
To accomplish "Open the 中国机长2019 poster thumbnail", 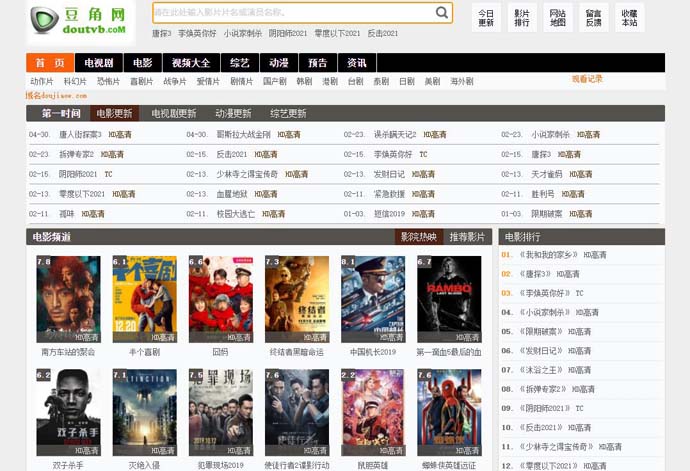I will [x=373, y=299].
